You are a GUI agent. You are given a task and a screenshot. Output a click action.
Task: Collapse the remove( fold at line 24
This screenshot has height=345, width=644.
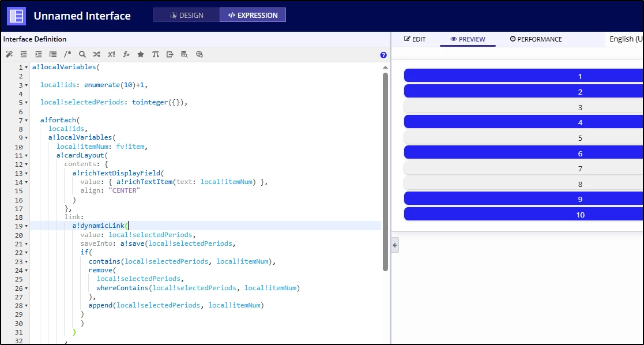point(27,271)
